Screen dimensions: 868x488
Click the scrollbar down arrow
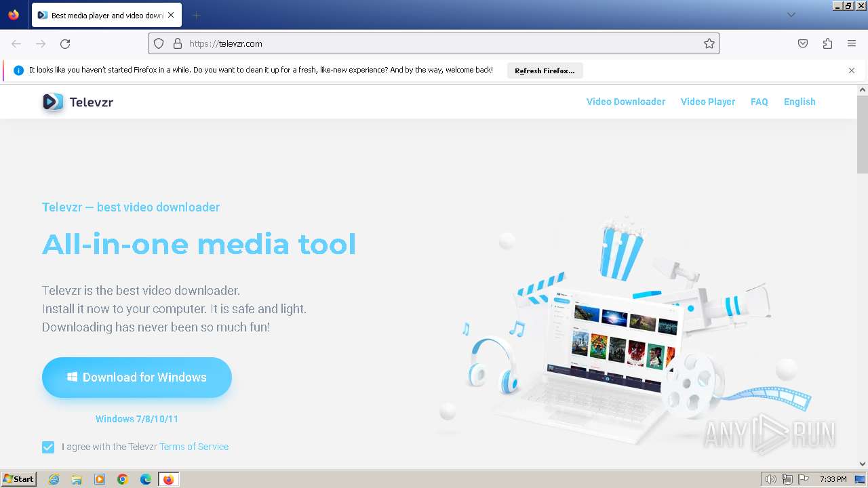(x=863, y=464)
